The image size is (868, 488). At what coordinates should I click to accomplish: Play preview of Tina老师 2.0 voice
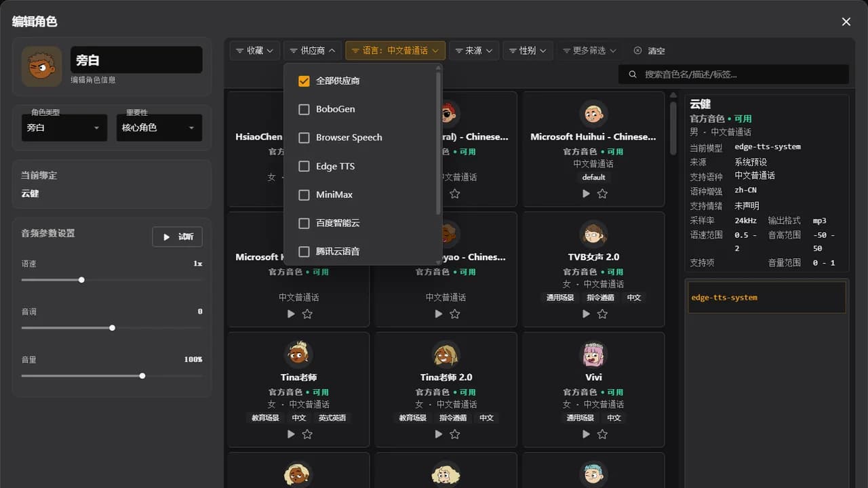(x=438, y=434)
